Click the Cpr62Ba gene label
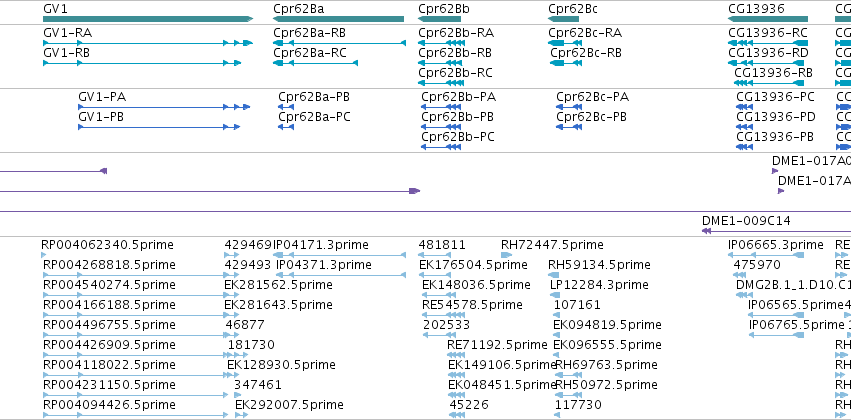851x420 pixels. coord(299,9)
